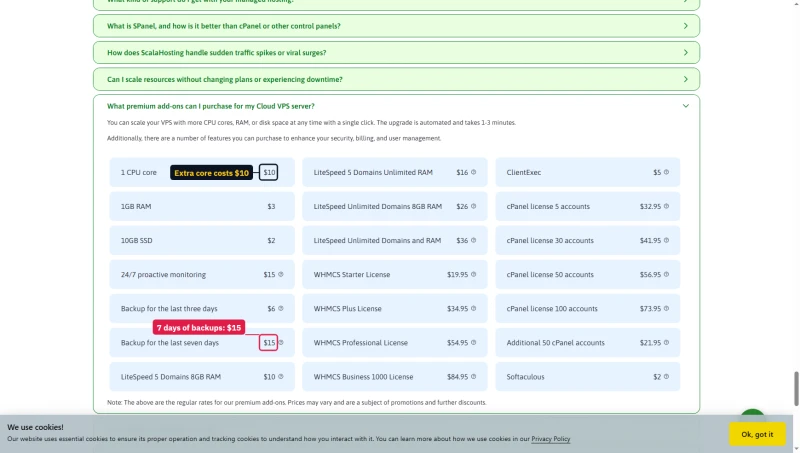
Task: Click info icon for cPanel license 100 accounts
Action: point(666,309)
